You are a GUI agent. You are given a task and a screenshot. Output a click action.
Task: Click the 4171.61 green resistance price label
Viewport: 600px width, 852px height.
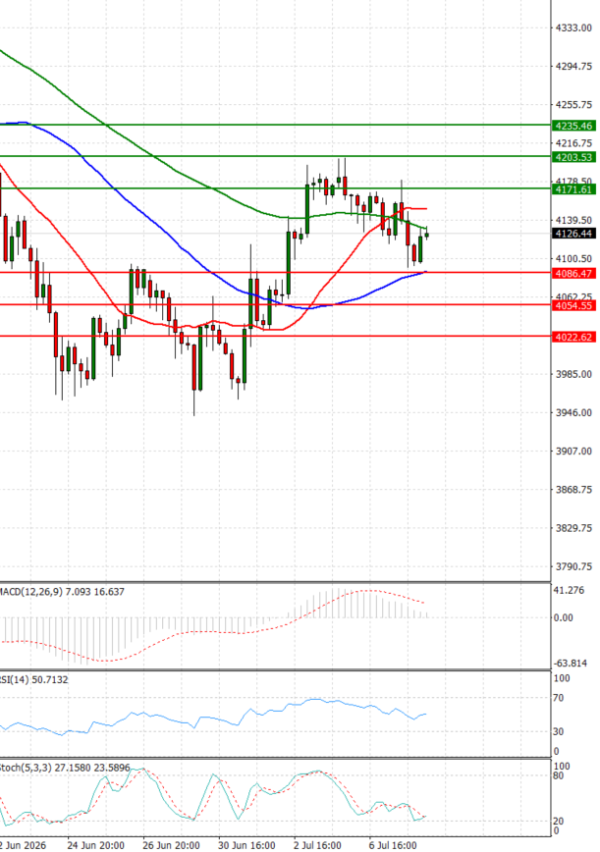pyautogui.click(x=574, y=190)
